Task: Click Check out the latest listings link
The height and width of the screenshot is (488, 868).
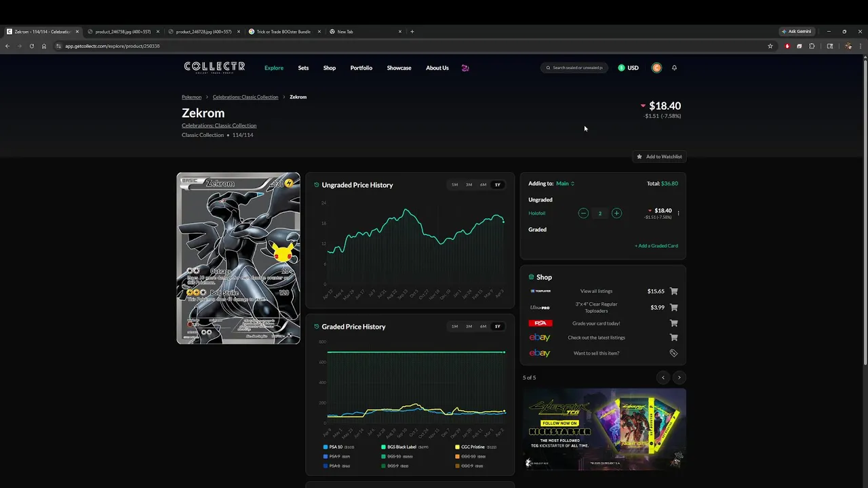Action: tap(597, 338)
